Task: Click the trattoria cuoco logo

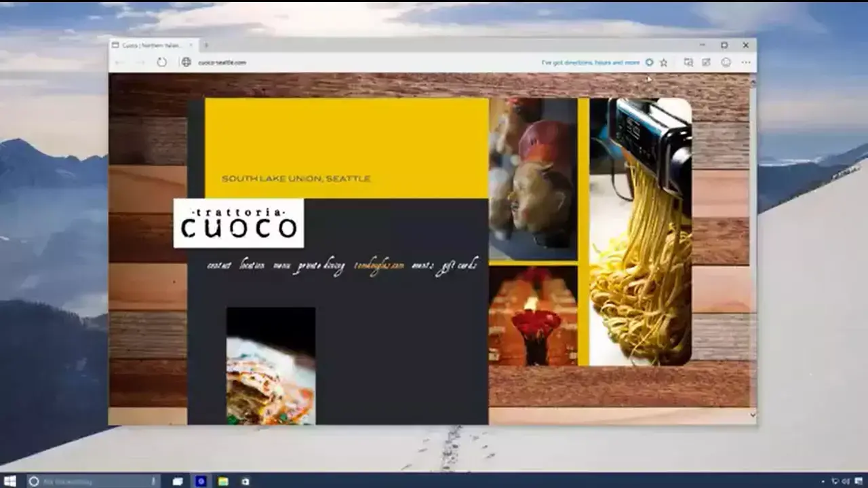Action: pos(239,223)
